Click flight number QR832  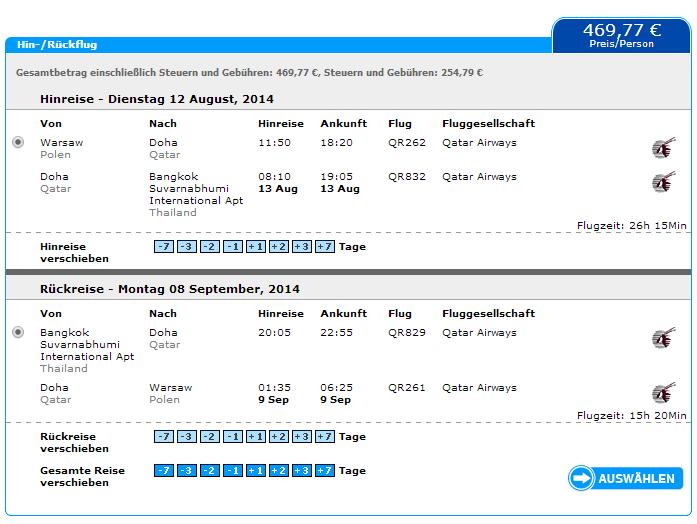pos(407,177)
